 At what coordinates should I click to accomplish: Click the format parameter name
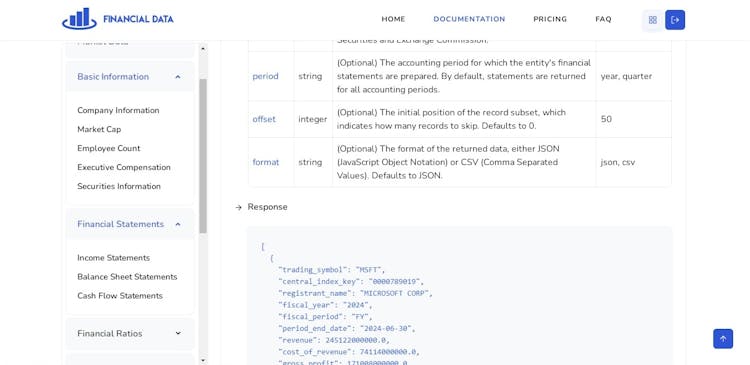click(x=265, y=162)
